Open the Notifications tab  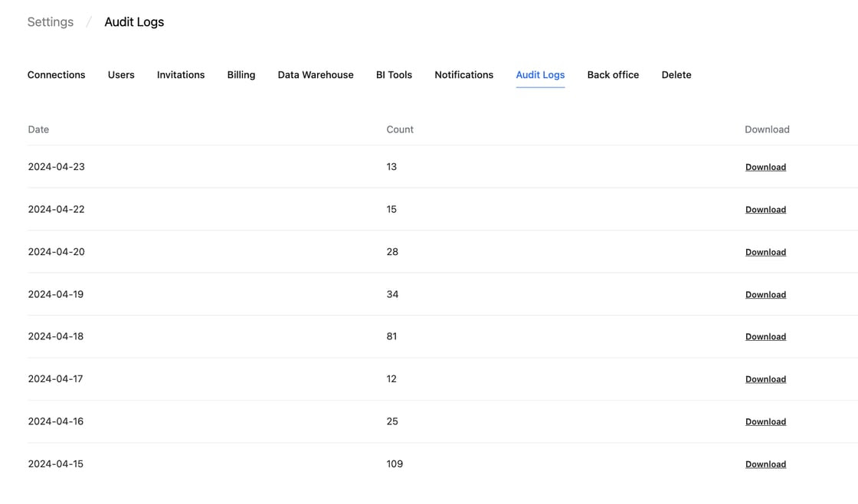click(x=463, y=75)
